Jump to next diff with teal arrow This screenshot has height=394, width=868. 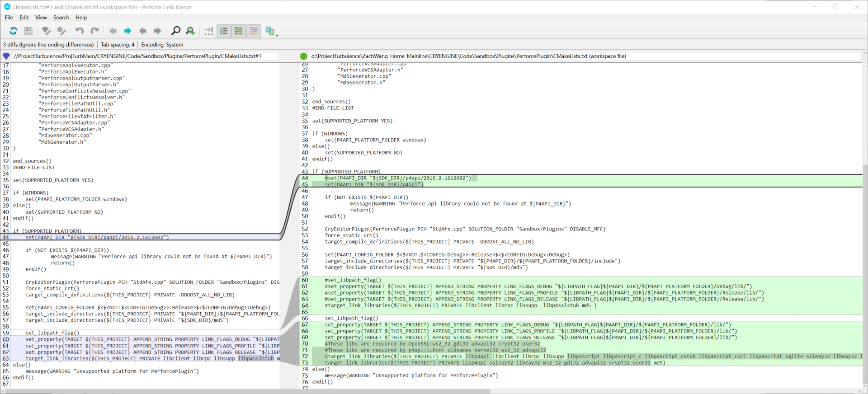point(128,31)
